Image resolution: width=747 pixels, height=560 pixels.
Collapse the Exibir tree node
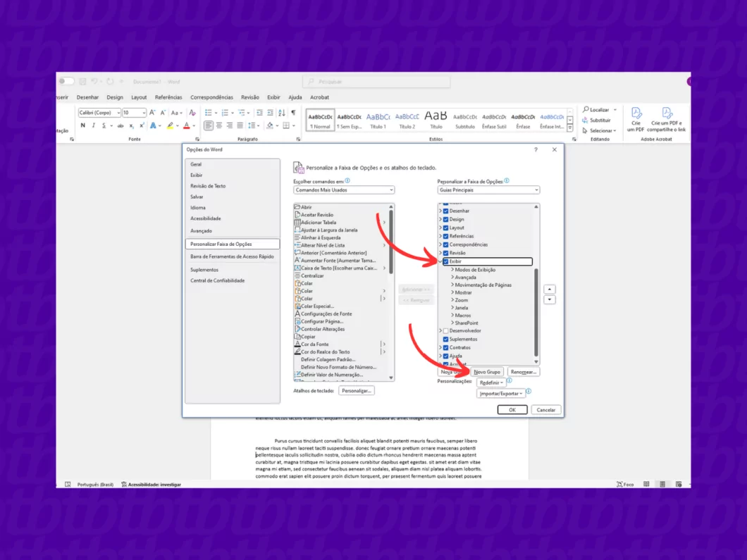(x=440, y=261)
